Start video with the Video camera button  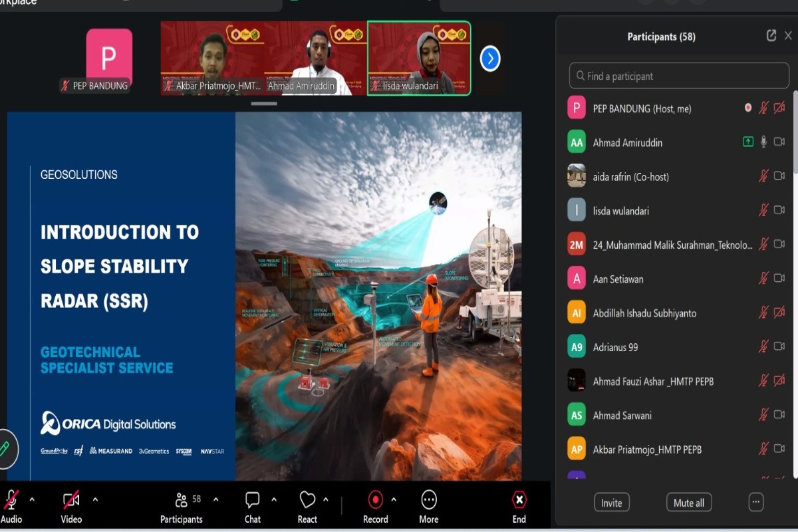71,500
